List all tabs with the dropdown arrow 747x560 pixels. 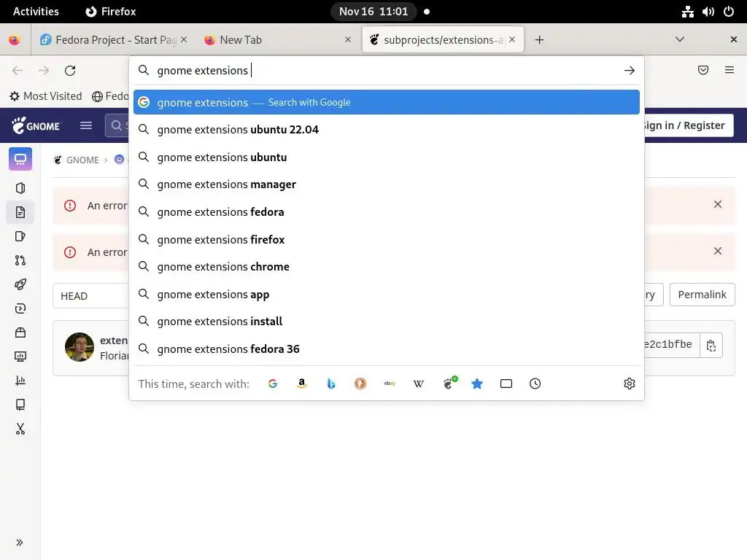(680, 39)
